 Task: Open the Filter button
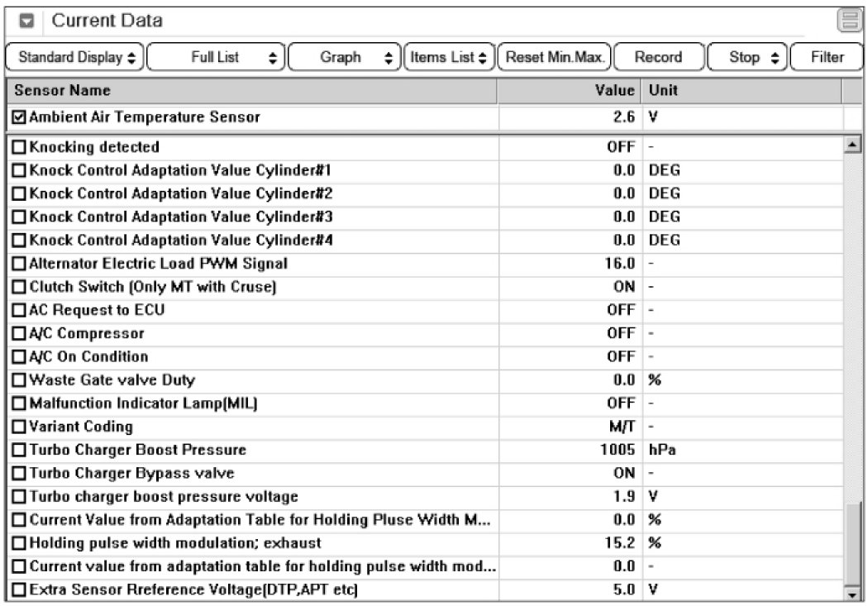coord(827,58)
